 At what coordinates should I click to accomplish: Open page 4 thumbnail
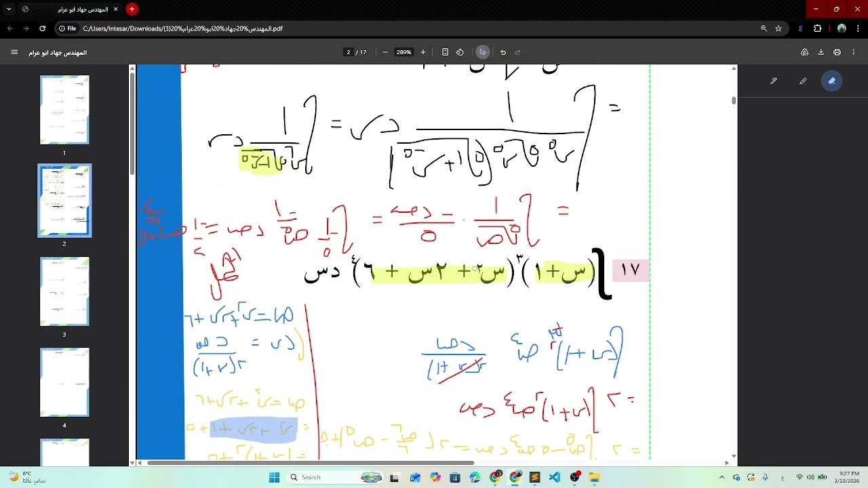tap(64, 382)
